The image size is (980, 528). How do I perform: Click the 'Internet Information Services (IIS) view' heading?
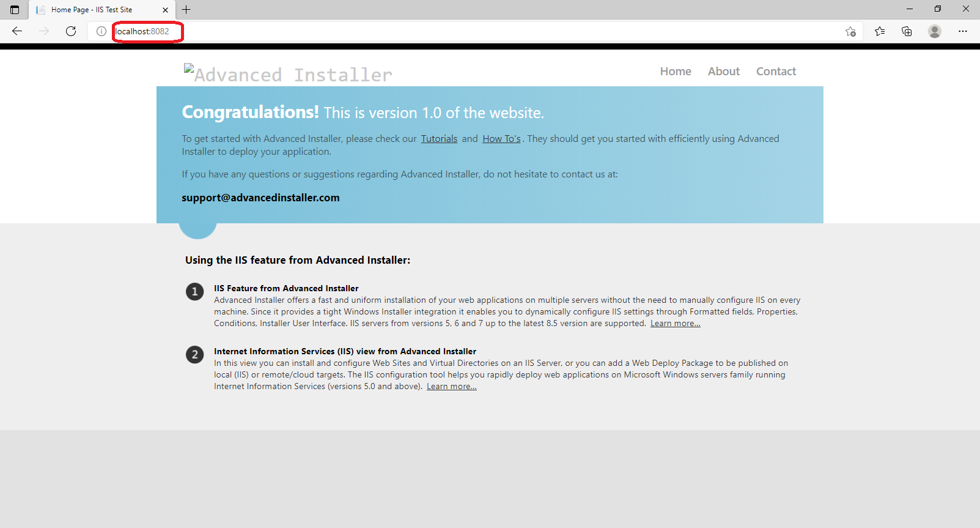tap(345, 351)
